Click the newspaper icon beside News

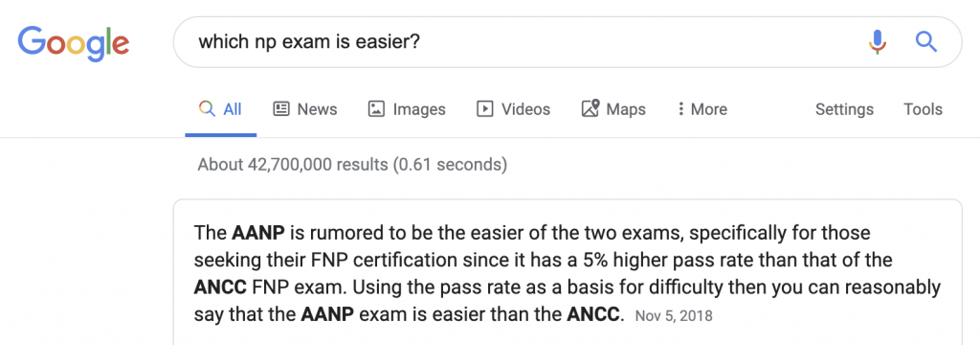click(281, 109)
